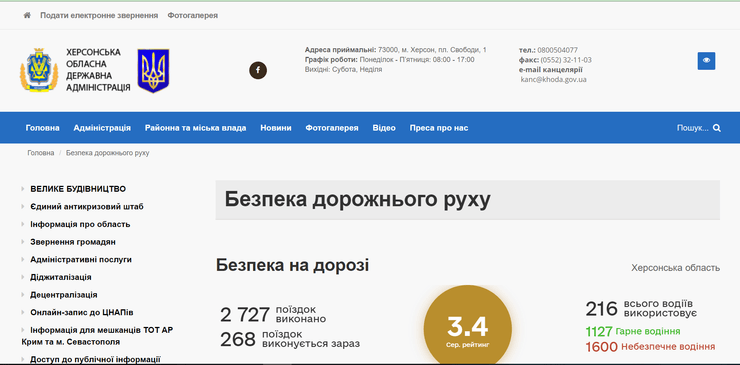Expand arrow beside 'Інформація про область'
740x365 pixels.
(x=23, y=224)
